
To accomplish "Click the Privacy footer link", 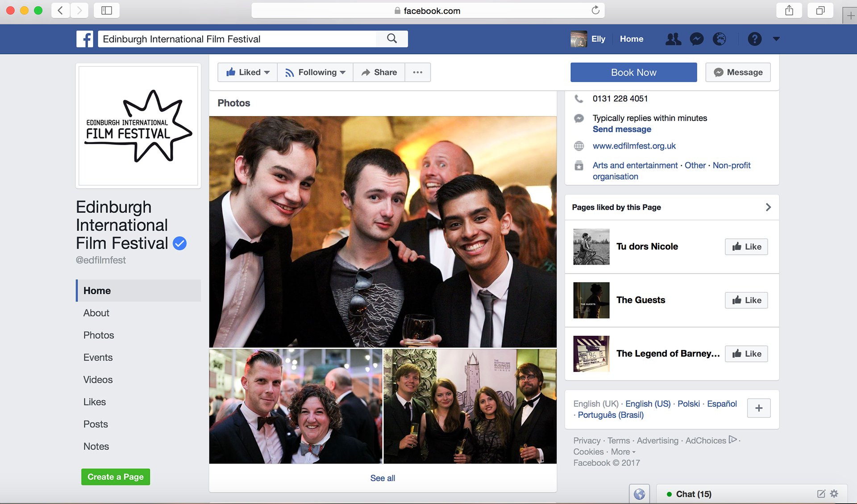I will click(587, 441).
